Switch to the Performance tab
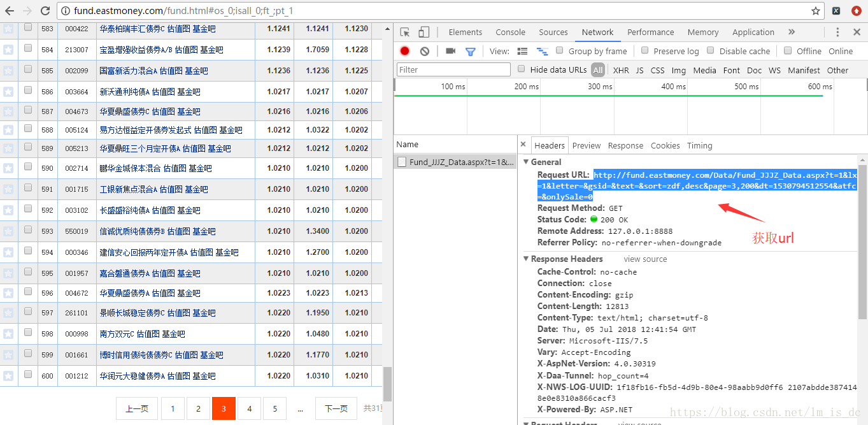 (x=650, y=32)
